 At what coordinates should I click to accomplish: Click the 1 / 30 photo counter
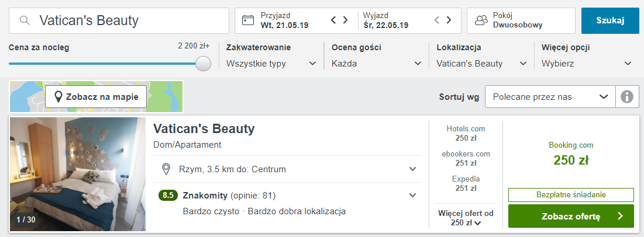[26, 219]
